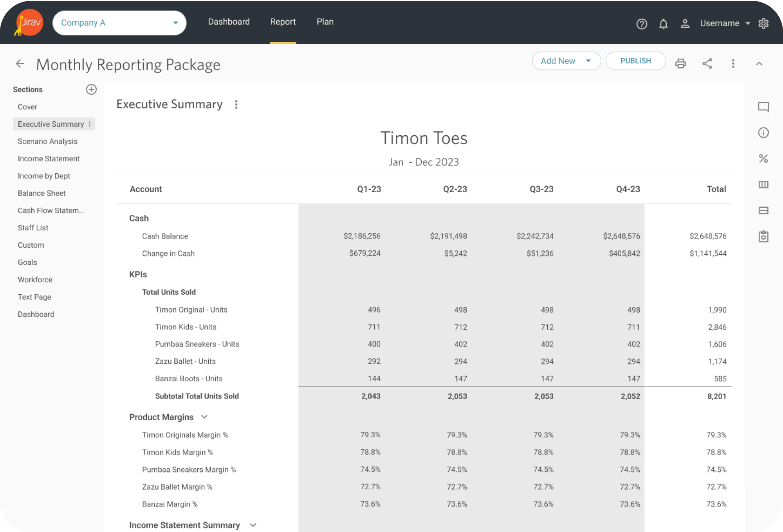Expand the Add New dropdown
This screenshot has height=532, width=783.
pyautogui.click(x=566, y=61)
